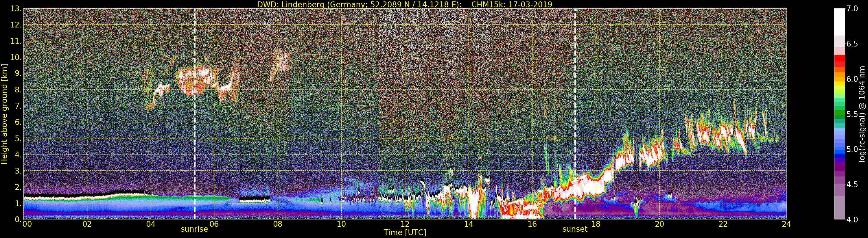
Task: Click the 13. tick on the height axis
Action: coord(16,9)
